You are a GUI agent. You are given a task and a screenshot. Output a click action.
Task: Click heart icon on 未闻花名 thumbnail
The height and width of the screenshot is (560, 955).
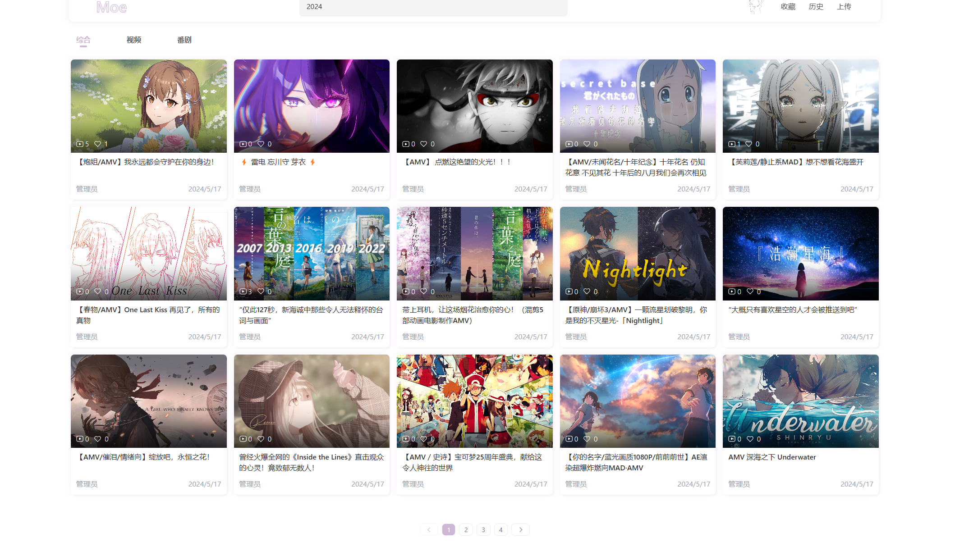point(587,144)
